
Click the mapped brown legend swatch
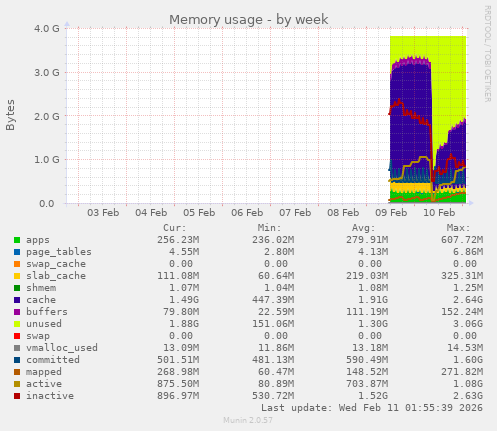point(17,372)
